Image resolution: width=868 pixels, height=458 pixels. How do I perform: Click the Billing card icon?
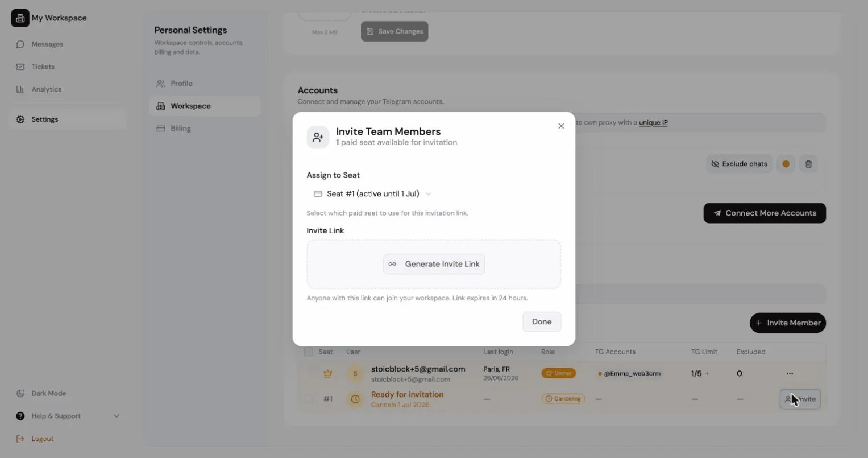161,129
